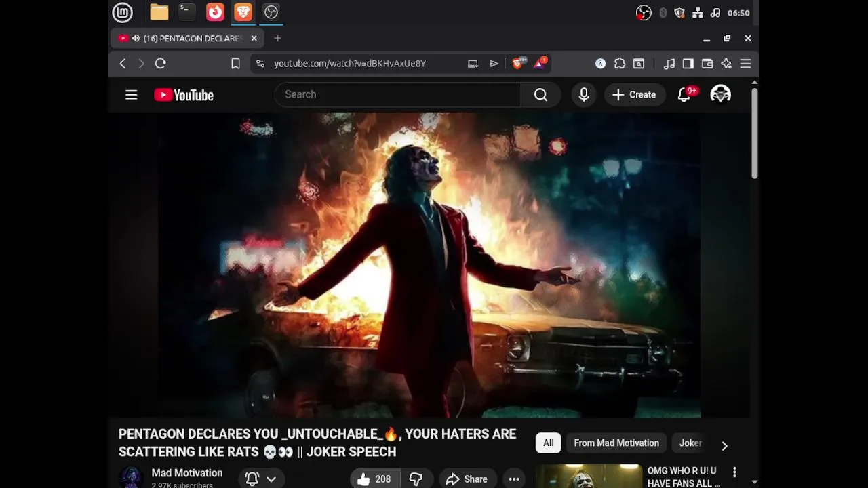
Task: Open the Linux Mint start menu
Action: pos(122,12)
